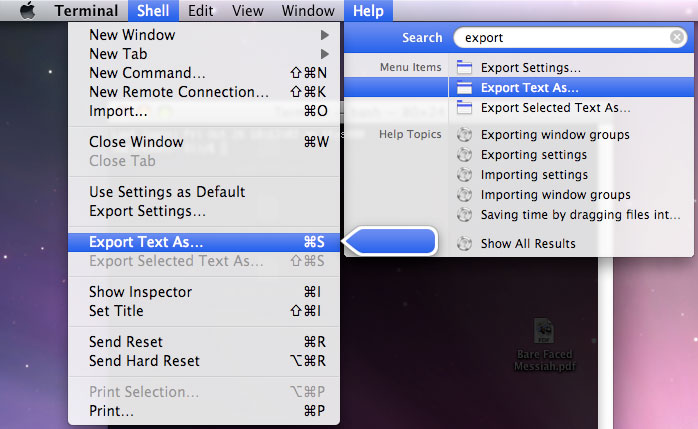
Task: Click the Help menu title
Action: pos(368,10)
